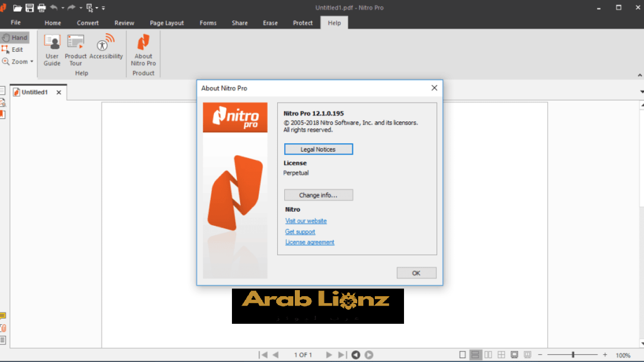Open the Attachments pane from the sidebar
The height and width of the screenshot is (362, 644).
[3, 328]
